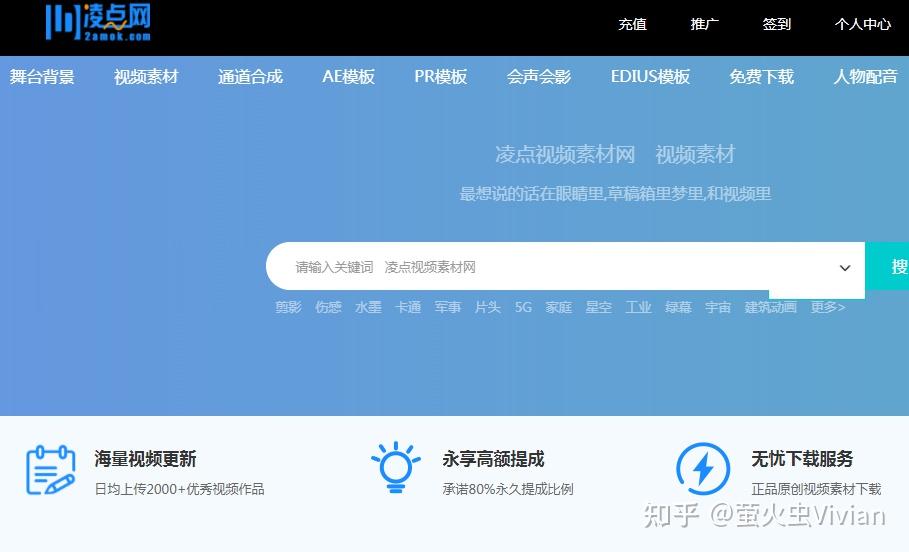Click text 日均上传2000+优秀视频作品

click(x=180, y=489)
